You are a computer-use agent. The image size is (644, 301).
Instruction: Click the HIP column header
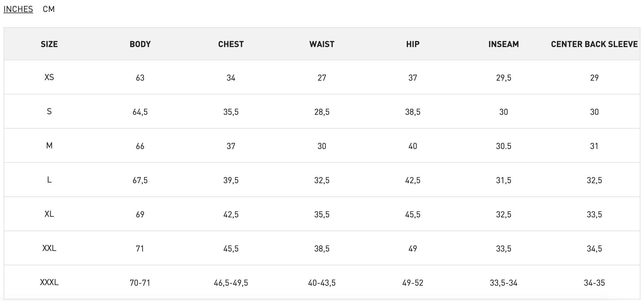pos(413,44)
